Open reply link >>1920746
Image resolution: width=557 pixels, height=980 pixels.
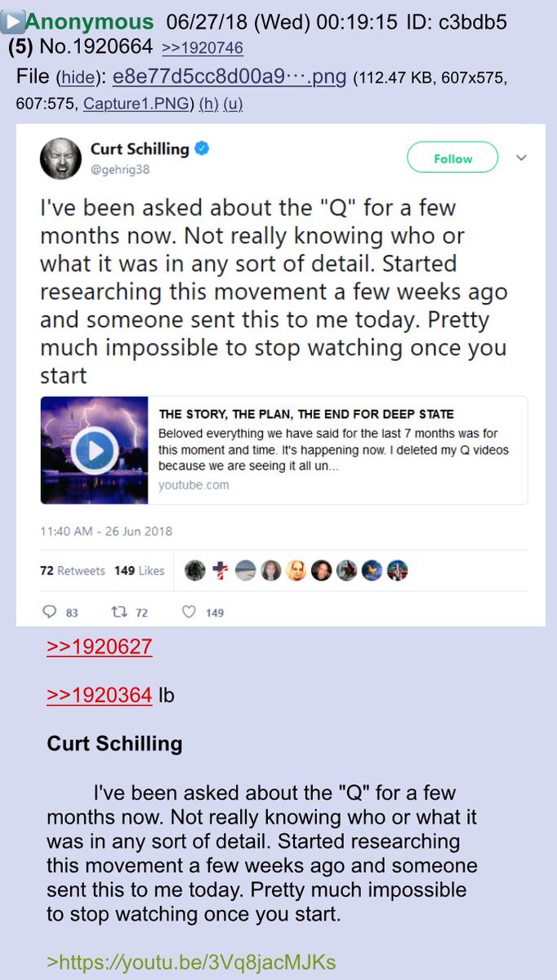click(203, 48)
